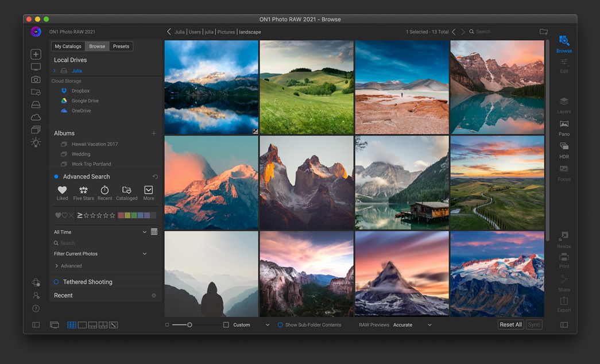Screen dimensions: 600x364
Task: Open Work Trip Portland album
Action: pos(91,164)
